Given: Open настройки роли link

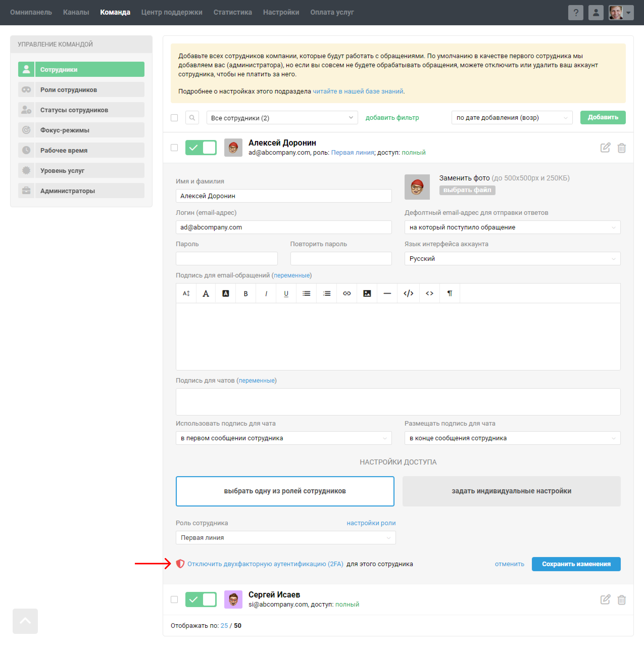Looking at the screenshot, I should click(x=371, y=523).
